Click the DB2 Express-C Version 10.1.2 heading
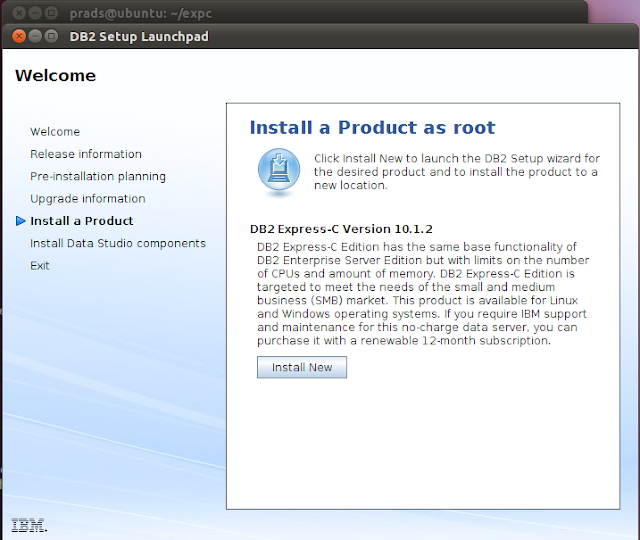The width and height of the screenshot is (640, 540). point(341,229)
